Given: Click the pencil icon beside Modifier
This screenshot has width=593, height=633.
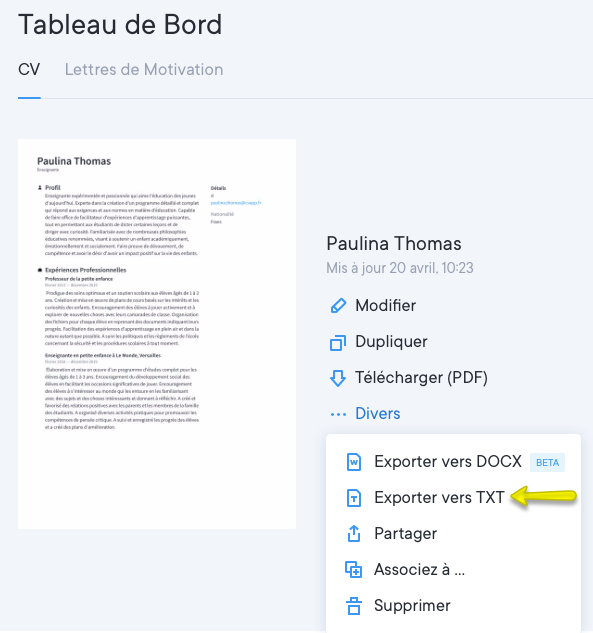Looking at the screenshot, I should (x=338, y=306).
